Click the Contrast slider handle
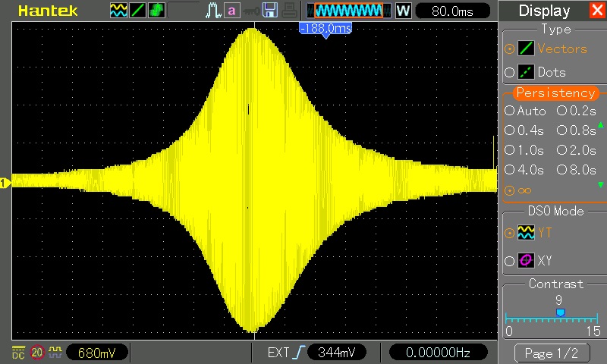This screenshot has width=607, height=364. tap(560, 312)
